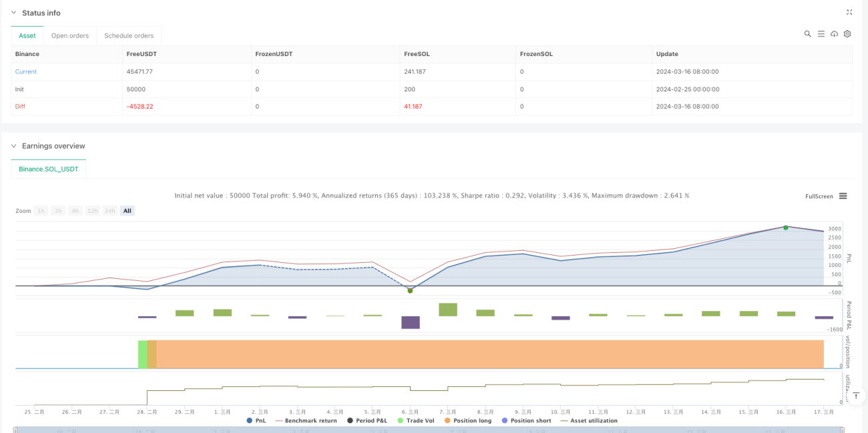Select the 24h zoom button
868x433 pixels.
pyautogui.click(x=110, y=211)
